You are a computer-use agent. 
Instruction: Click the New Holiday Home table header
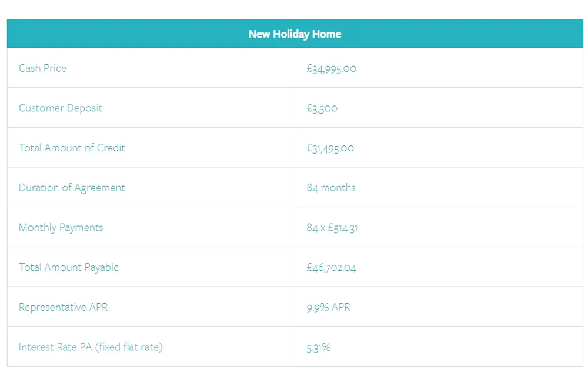point(295,34)
